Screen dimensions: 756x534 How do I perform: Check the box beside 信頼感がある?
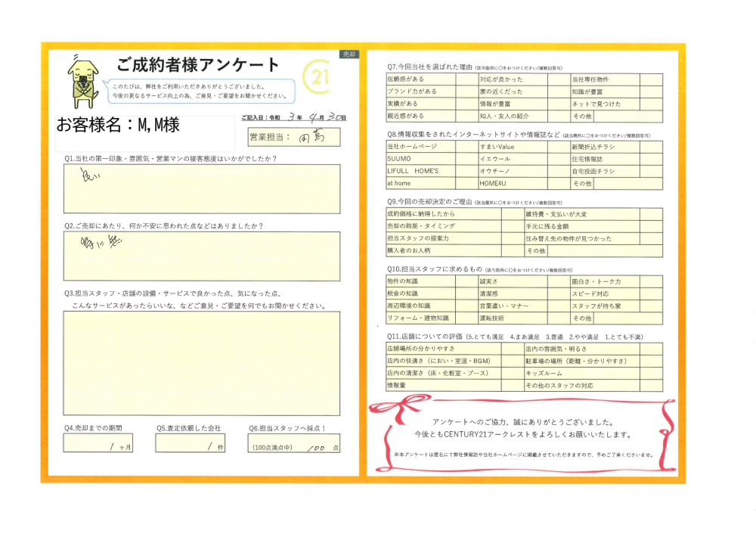pos(466,79)
